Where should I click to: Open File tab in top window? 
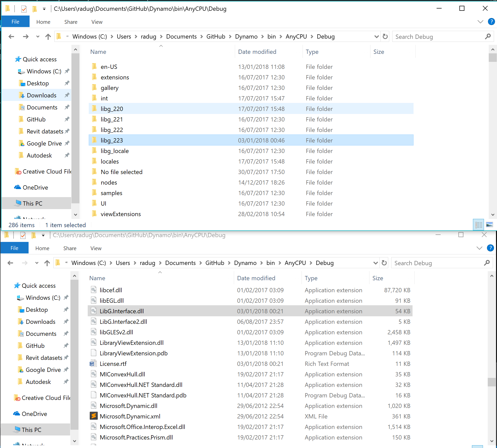click(16, 22)
